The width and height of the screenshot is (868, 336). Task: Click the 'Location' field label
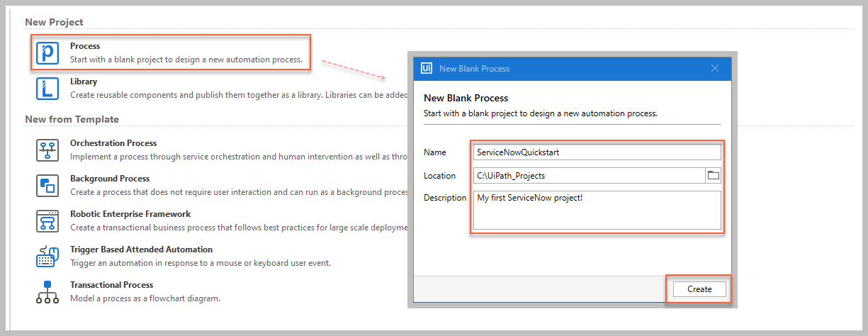click(439, 176)
